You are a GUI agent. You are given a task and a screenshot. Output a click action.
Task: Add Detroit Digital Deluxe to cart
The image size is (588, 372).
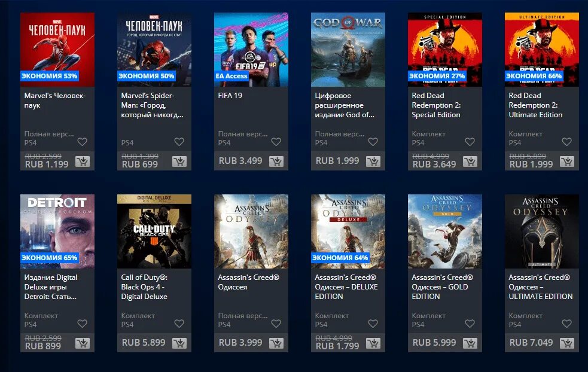[83, 343]
